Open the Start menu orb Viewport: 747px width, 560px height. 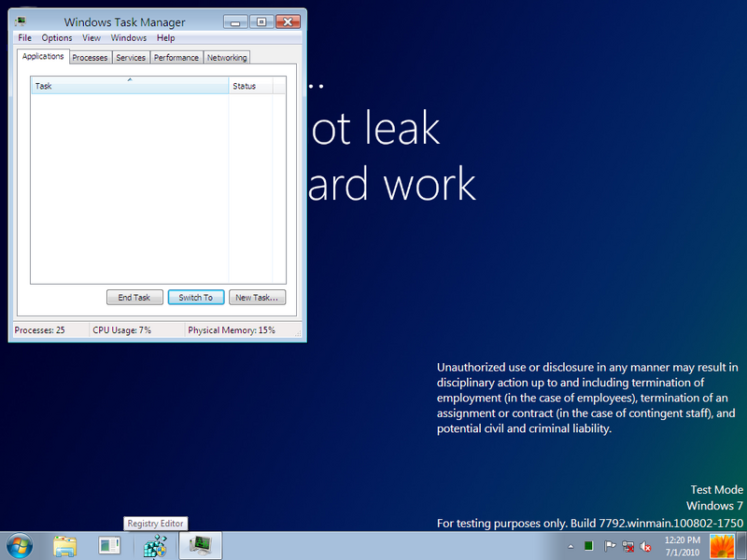coord(20,546)
